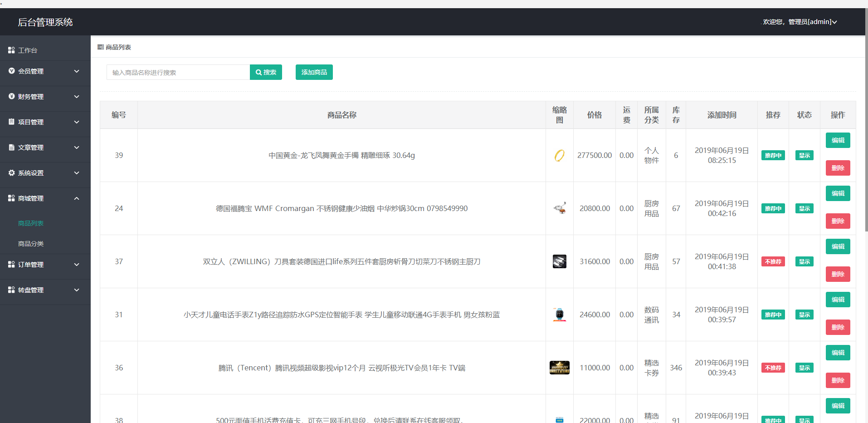Edit product 38 with 编辑 button
Viewport: 868px width, 423px height.
(x=838, y=406)
